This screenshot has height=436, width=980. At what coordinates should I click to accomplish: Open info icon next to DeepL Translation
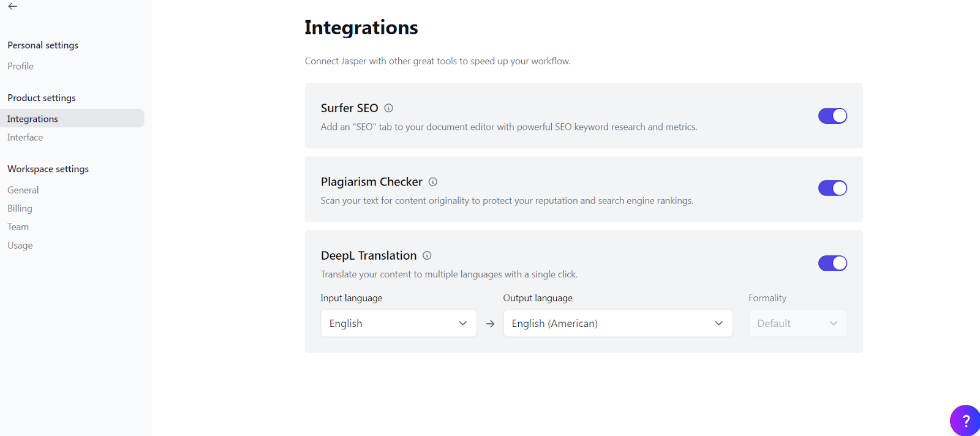pyautogui.click(x=427, y=255)
